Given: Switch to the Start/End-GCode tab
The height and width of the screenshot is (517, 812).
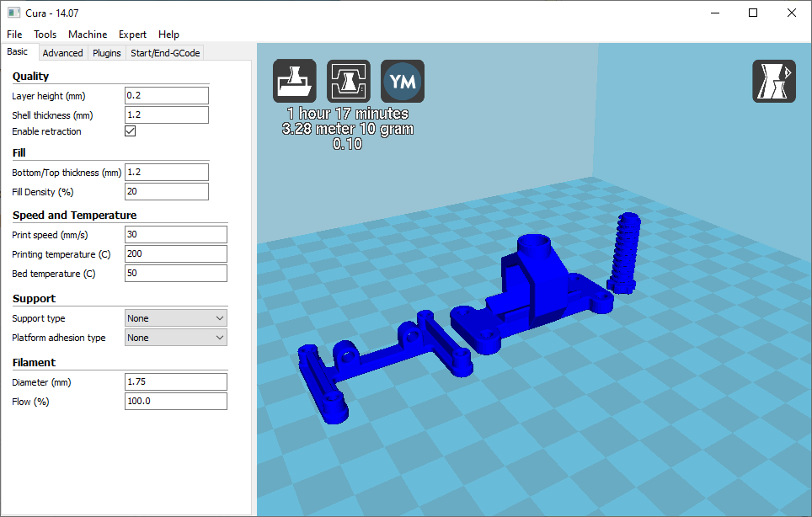Looking at the screenshot, I should coord(165,53).
